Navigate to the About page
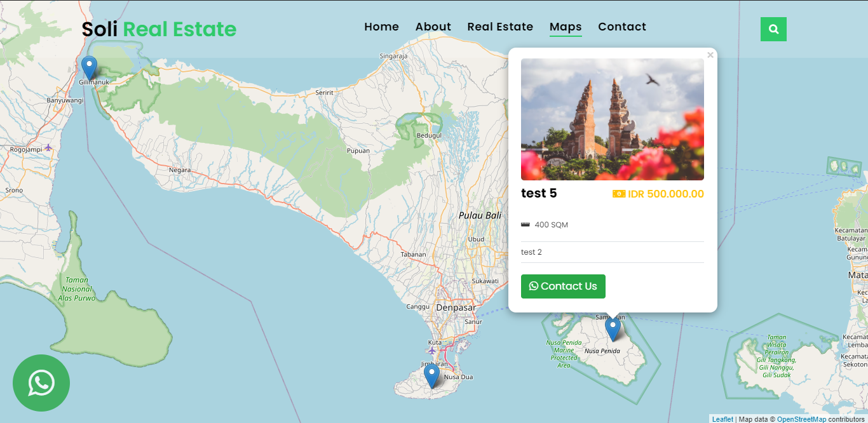This screenshot has width=868, height=423. coord(433,27)
